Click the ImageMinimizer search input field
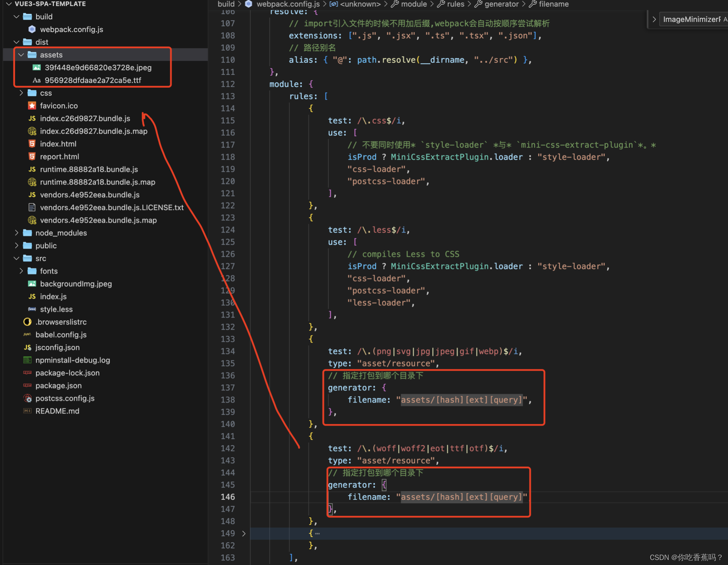 [693, 19]
